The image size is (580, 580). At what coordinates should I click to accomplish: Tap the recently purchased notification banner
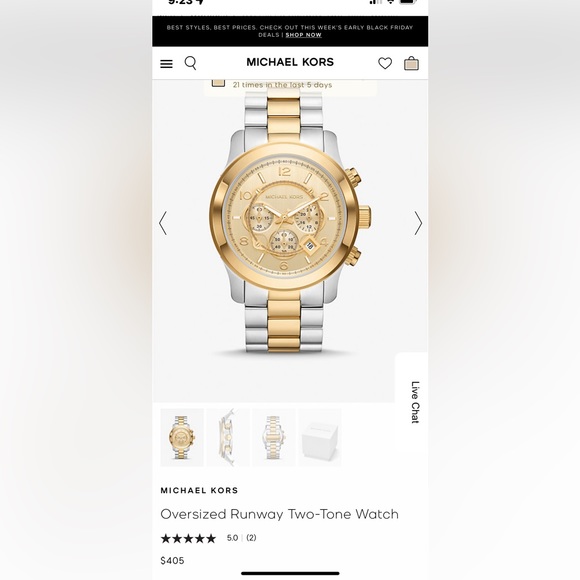coord(290,87)
